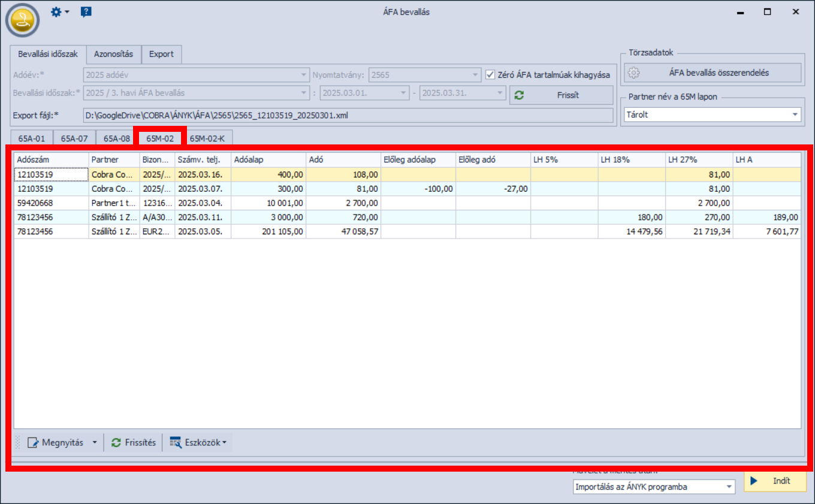Toggle Zéró ÁFA tartalmúak kihagyása checkbox
Viewport: 815px width, 504px height.
pos(490,75)
